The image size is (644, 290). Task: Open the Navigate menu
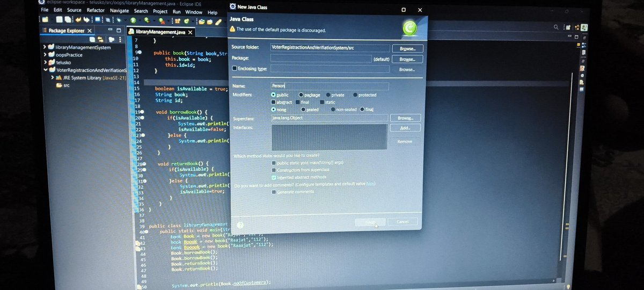(x=119, y=11)
